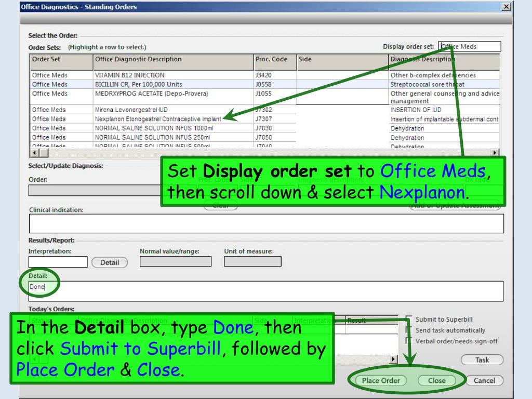532x399 pixels.
Task: Select NORMAL SALINE SOLUTION INFUS 1000ml row
Action: (264, 128)
